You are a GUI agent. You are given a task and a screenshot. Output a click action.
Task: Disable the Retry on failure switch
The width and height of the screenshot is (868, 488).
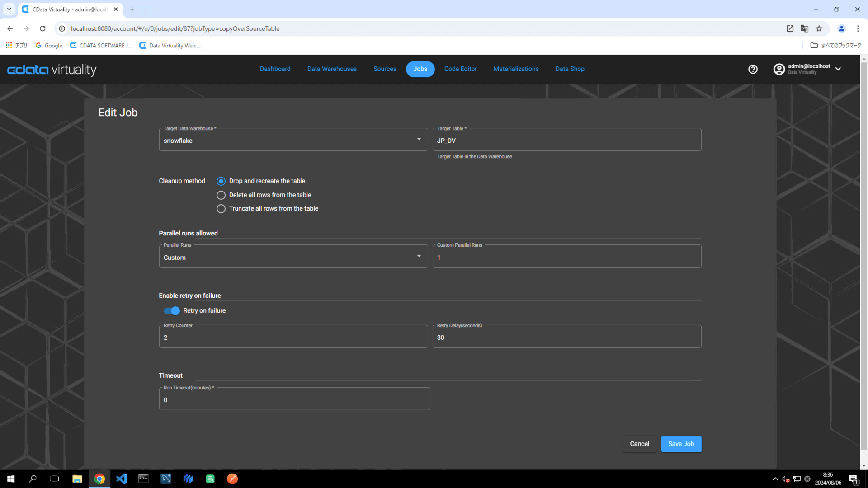(x=172, y=311)
